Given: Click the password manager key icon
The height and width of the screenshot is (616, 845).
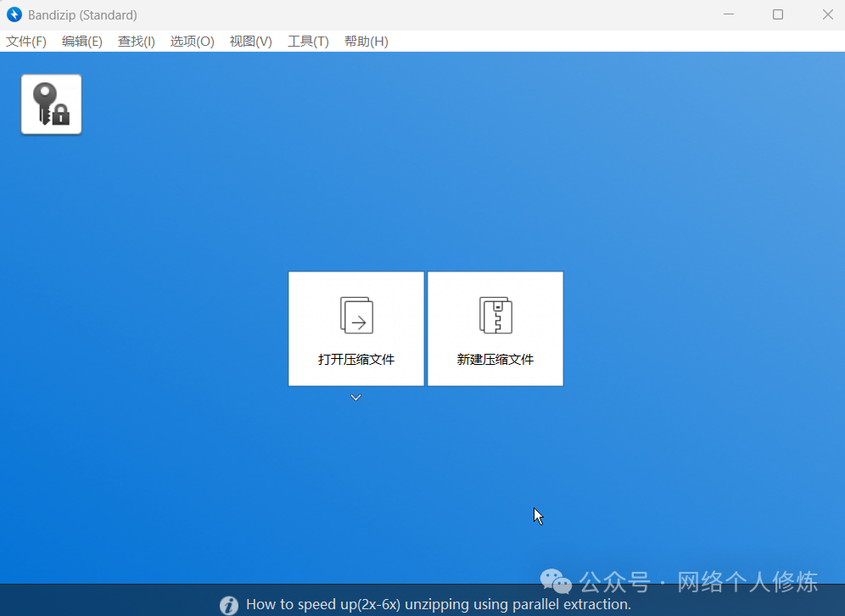Looking at the screenshot, I should [50, 104].
